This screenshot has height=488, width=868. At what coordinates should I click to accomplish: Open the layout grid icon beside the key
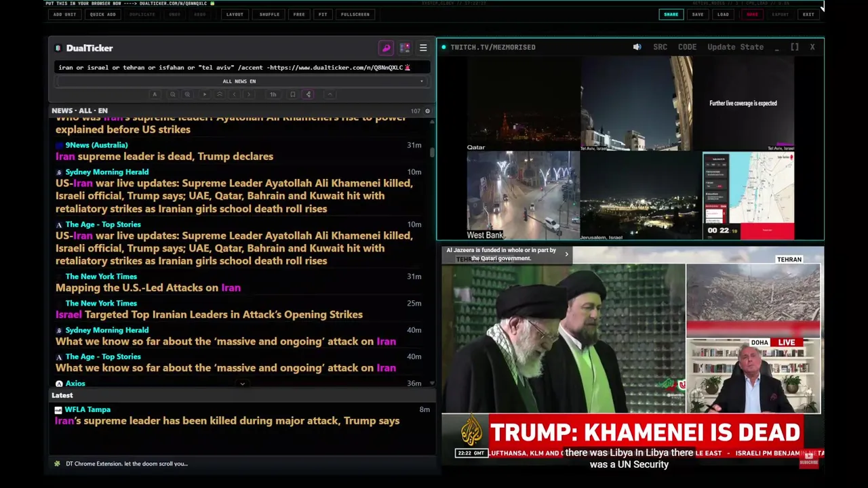click(405, 48)
